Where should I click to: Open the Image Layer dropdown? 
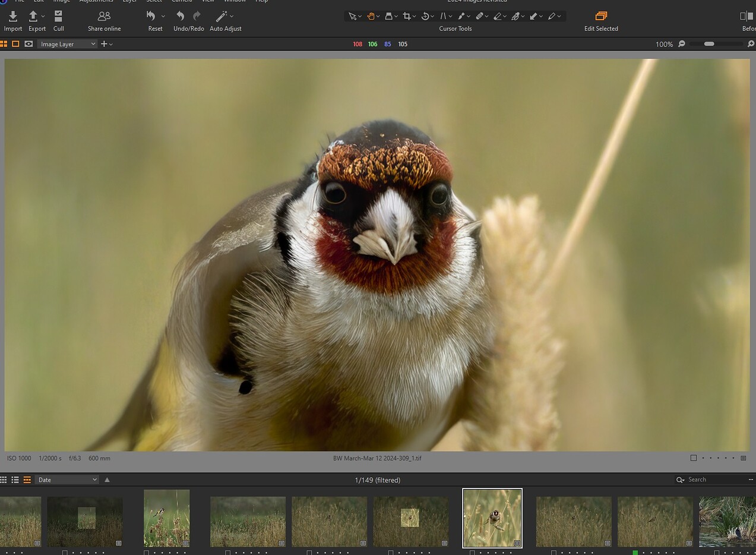pos(67,43)
